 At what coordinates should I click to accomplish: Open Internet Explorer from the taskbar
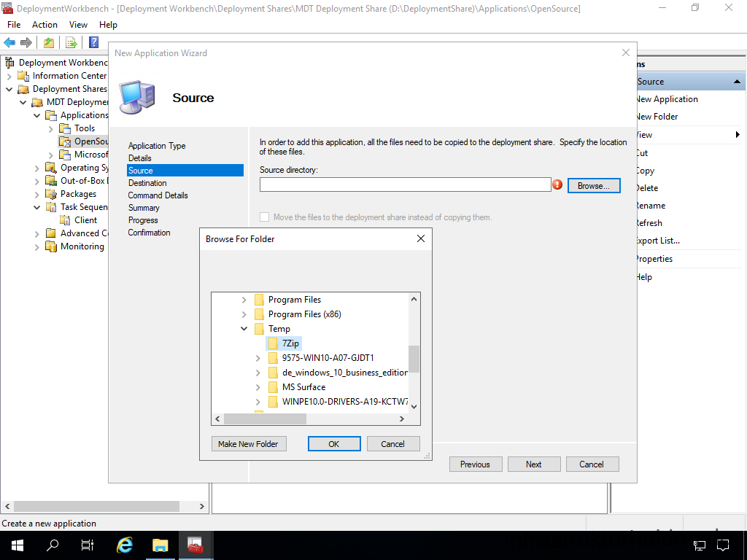[125, 545]
